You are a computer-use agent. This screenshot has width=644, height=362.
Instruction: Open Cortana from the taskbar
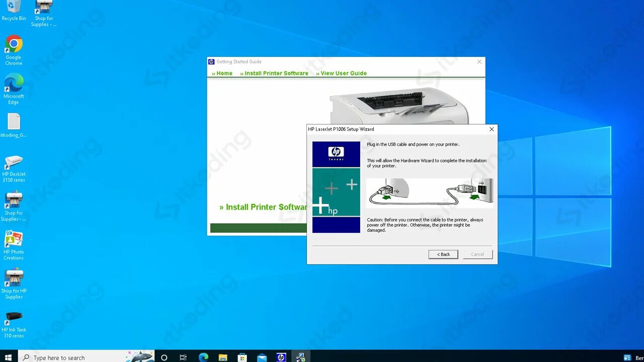(x=164, y=357)
